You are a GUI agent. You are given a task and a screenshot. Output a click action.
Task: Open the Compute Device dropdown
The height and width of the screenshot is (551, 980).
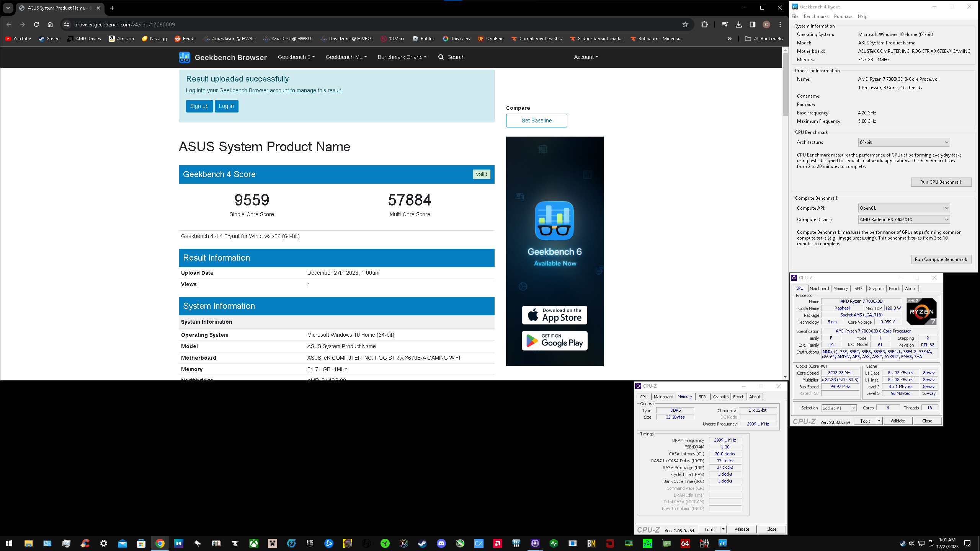tap(904, 220)
